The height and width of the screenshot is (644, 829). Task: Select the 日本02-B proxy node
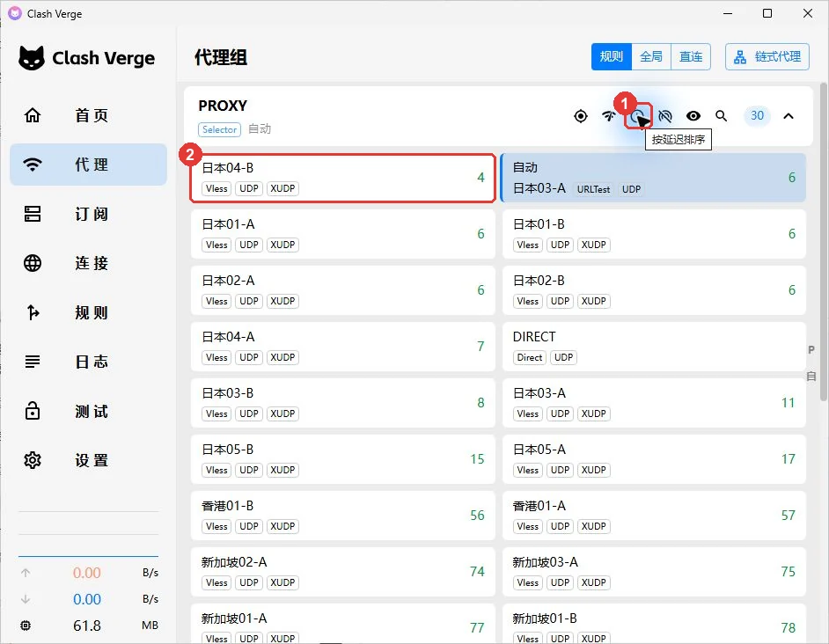tap(654, 290)
